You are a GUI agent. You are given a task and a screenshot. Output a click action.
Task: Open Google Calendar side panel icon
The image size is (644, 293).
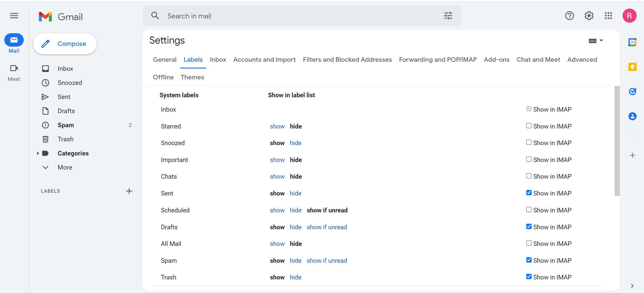pyautogui.click(x=632, y=42)
